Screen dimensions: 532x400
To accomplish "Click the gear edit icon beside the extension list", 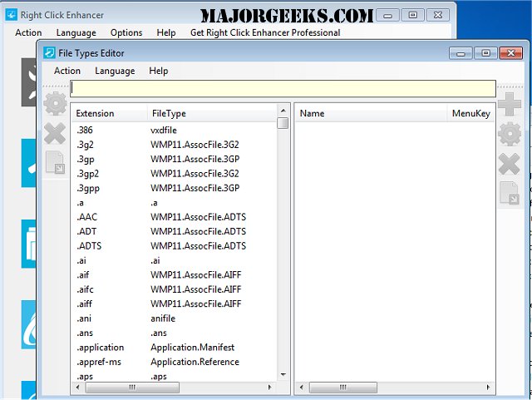I will click(56, 104).
